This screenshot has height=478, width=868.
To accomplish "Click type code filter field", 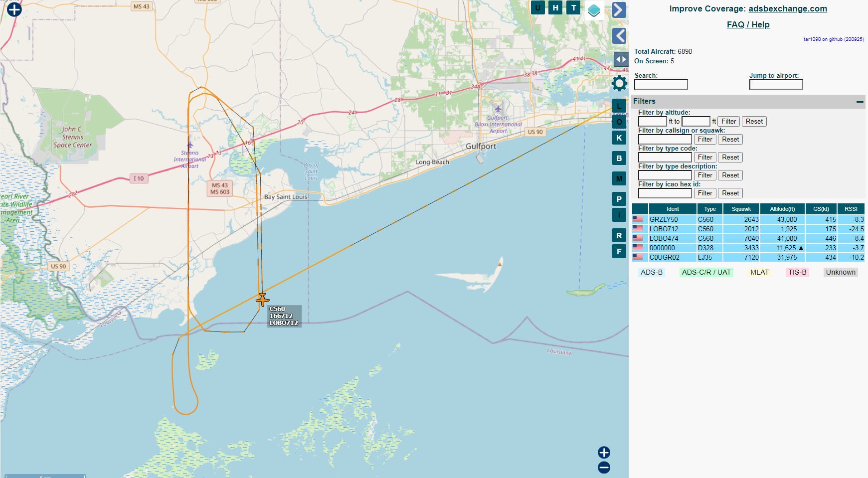I will click(x=665, y=157).
